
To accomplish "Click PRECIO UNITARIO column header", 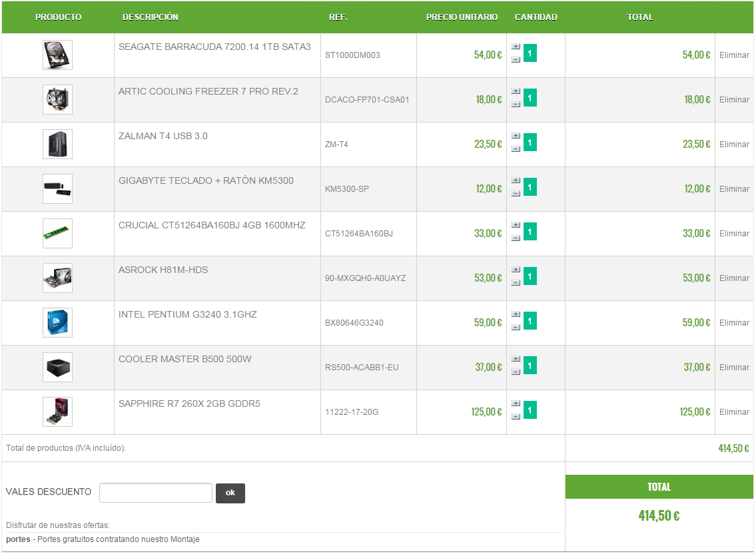I will click(x=462, y=17).
